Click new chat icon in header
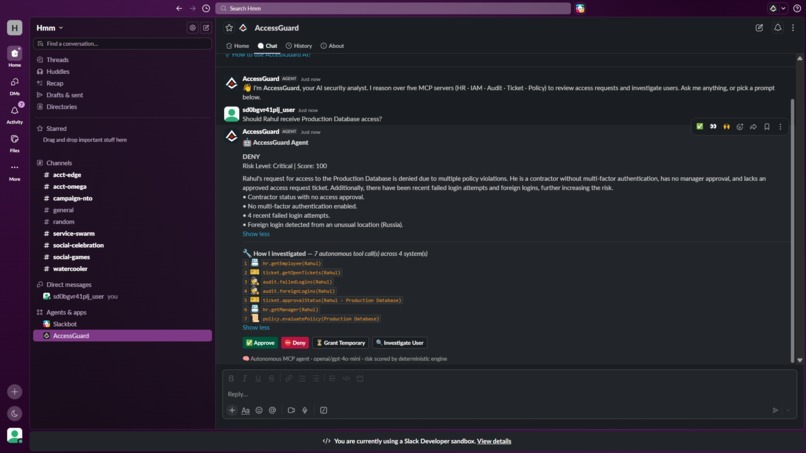The image size is (806, 453). 759,28
